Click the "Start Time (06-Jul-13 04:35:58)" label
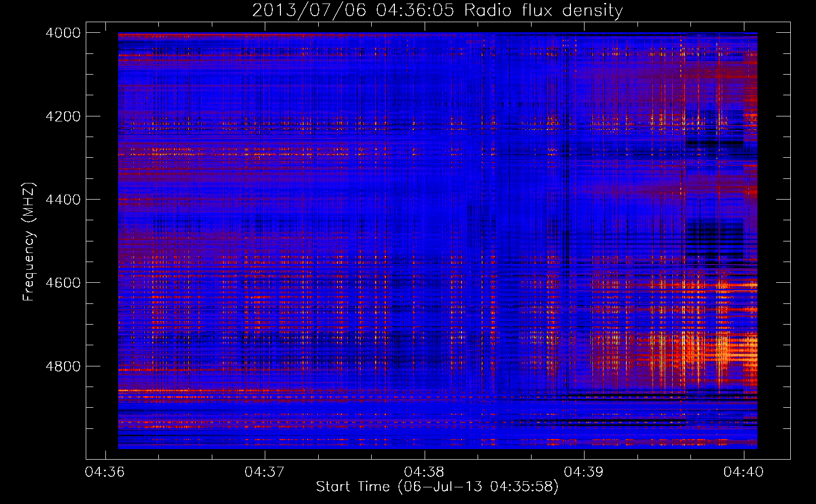816x504 pixels. click(x=437, y=487)
